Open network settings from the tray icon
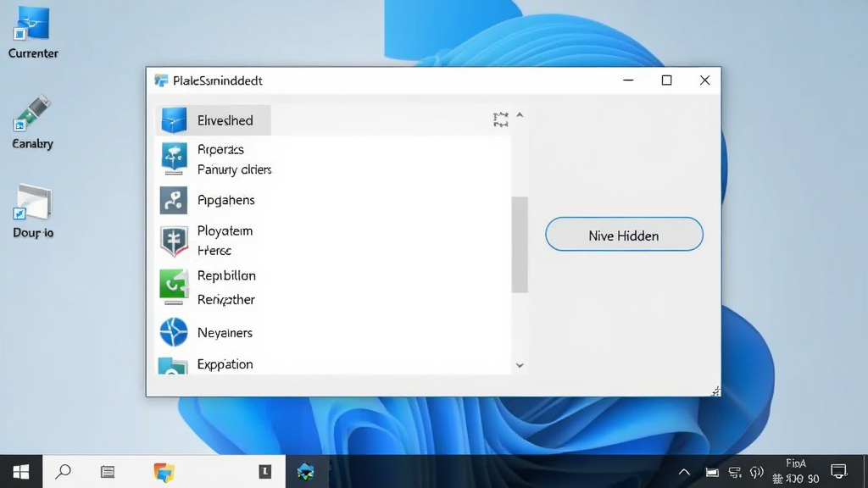The width and height of the screenshot is (868, 488). tap(735, 473)
